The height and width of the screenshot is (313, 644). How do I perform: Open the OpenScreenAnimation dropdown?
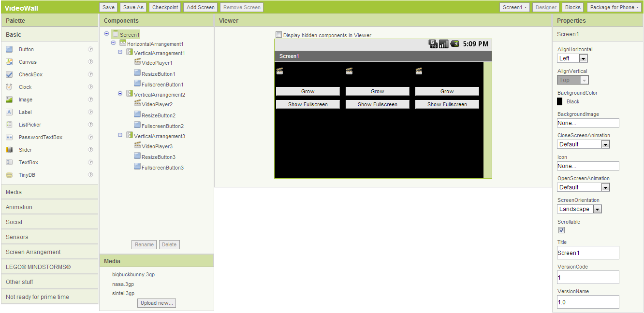point(584,187)
